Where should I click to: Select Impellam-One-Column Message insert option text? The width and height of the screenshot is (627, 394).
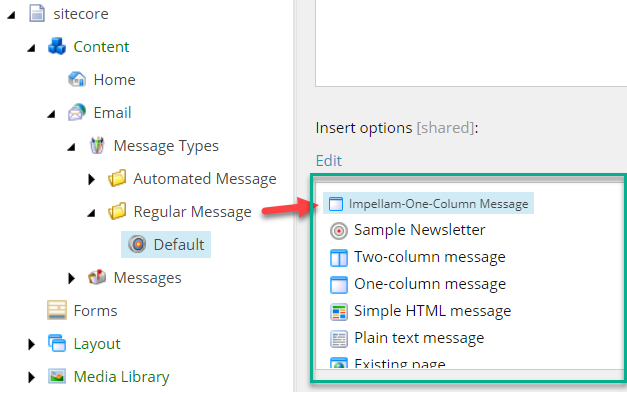pyautogui.click(x=438, y=204)
